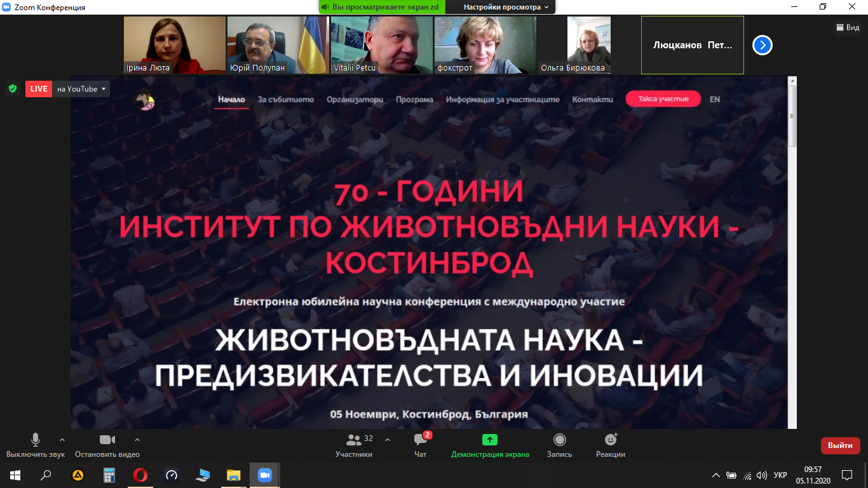Click the network Wi-Fi tray icon
Screen dimensions: 868x488
click(x=747, y=475)
